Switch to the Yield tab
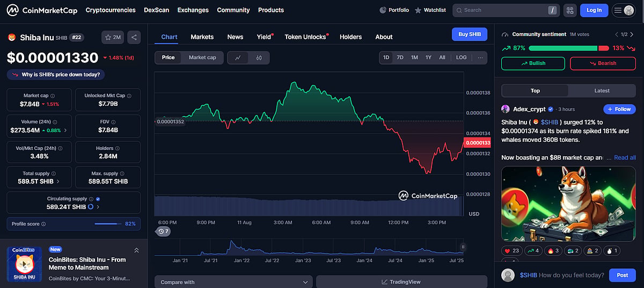The image size is (644, 288). tap(264, 37)
